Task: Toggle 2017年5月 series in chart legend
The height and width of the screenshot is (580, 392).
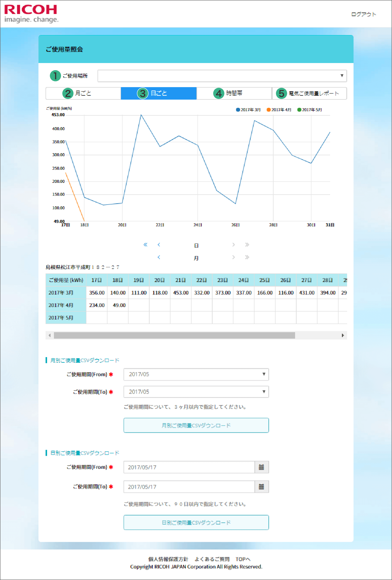Action: coord(309,110)
